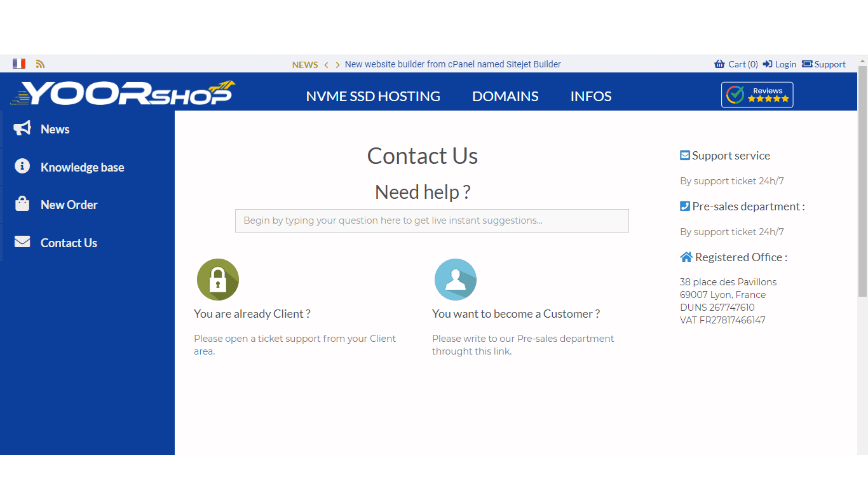Open the news about Sitejet Builder
This screenshot has width=868, height=488.
452,64
